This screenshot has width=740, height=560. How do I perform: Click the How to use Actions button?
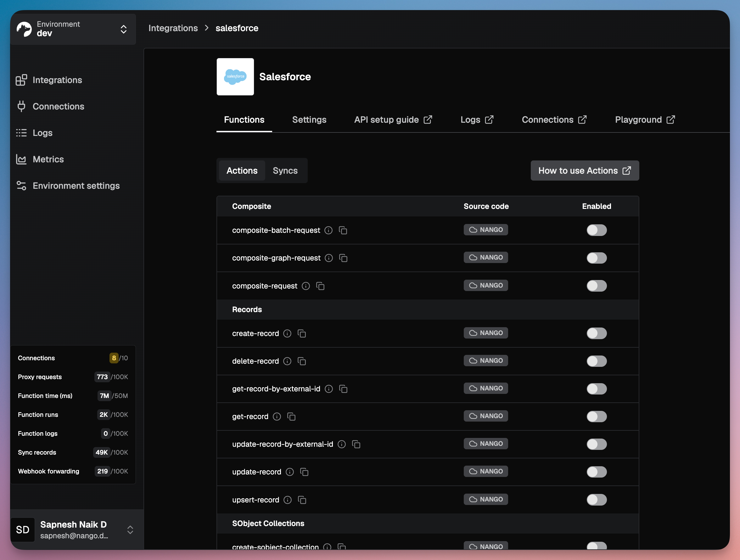pyautogui.click(x=585, y=171)
